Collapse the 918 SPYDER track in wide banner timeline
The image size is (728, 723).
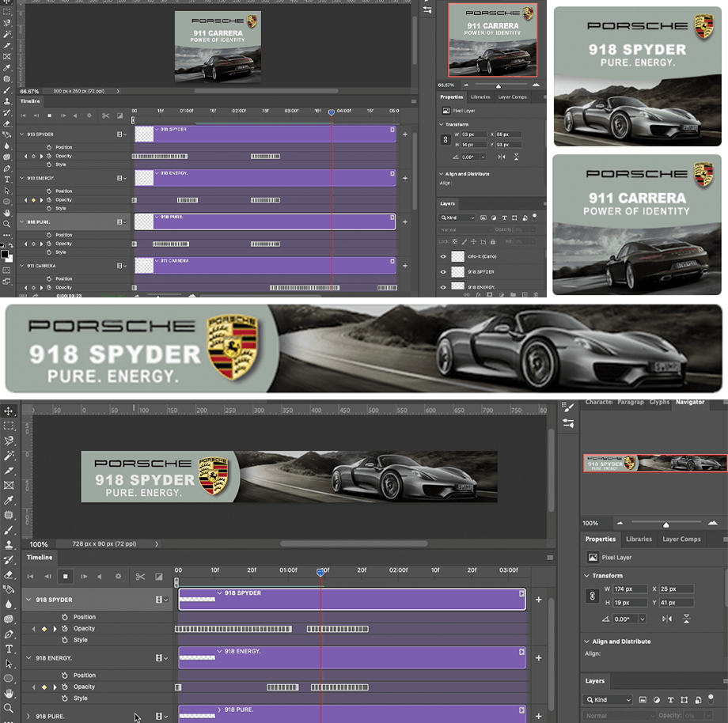[28, 600]
